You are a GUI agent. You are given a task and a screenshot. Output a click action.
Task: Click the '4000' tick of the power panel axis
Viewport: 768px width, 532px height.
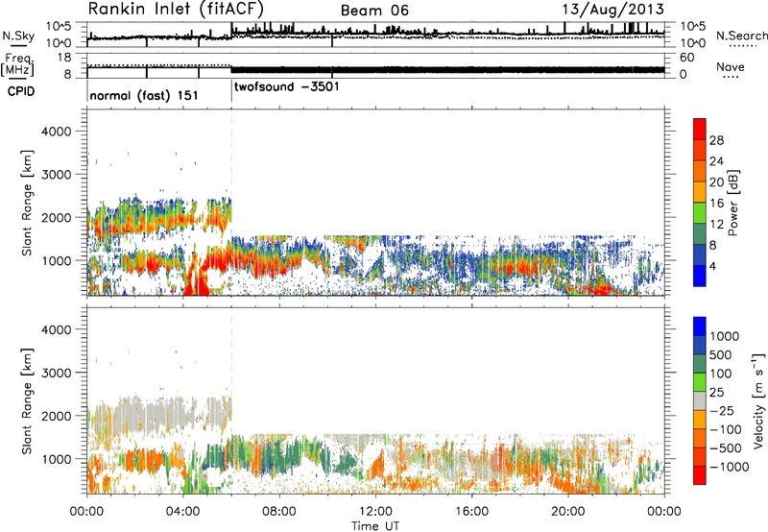[57, 132]
